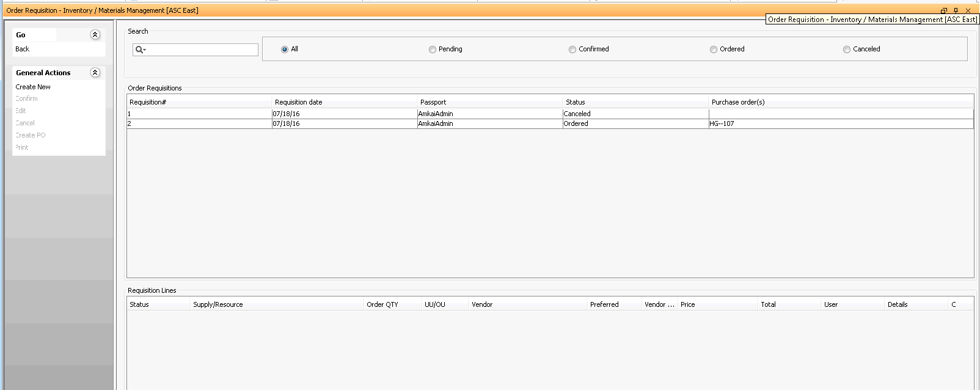This screenshot has height=390, width=980.
Task: Restore the Order Requisition window size
Action: 943,10
